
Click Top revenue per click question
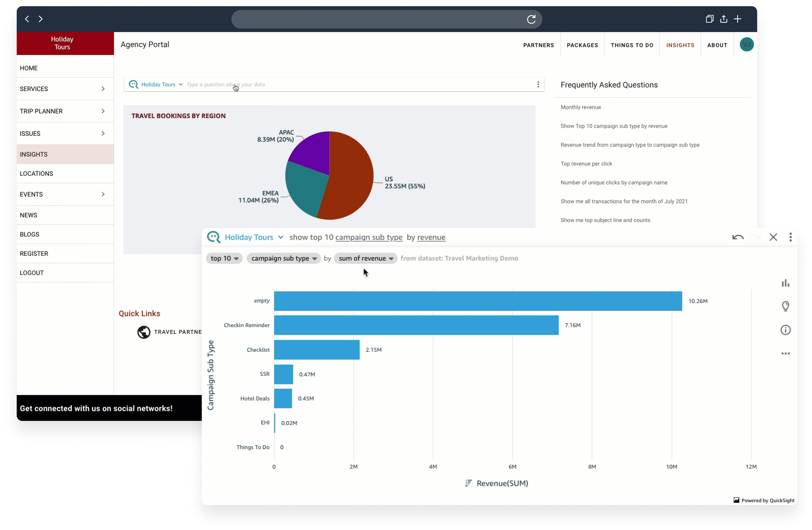tap(586, 164)
